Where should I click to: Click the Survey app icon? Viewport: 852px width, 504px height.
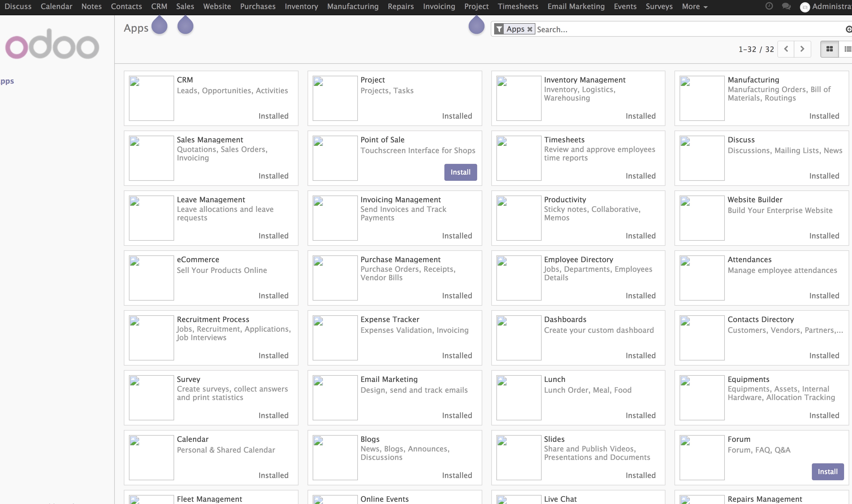tap(152, 398)
